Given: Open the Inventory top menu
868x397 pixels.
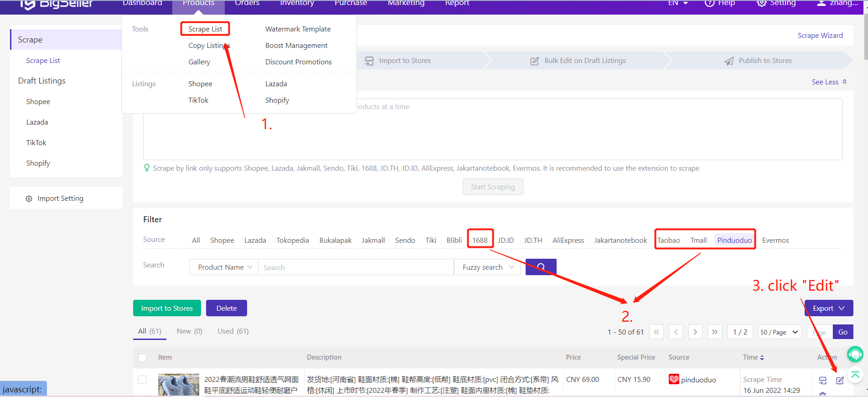Looking at the screenshot, I should [x=297, y=3].
